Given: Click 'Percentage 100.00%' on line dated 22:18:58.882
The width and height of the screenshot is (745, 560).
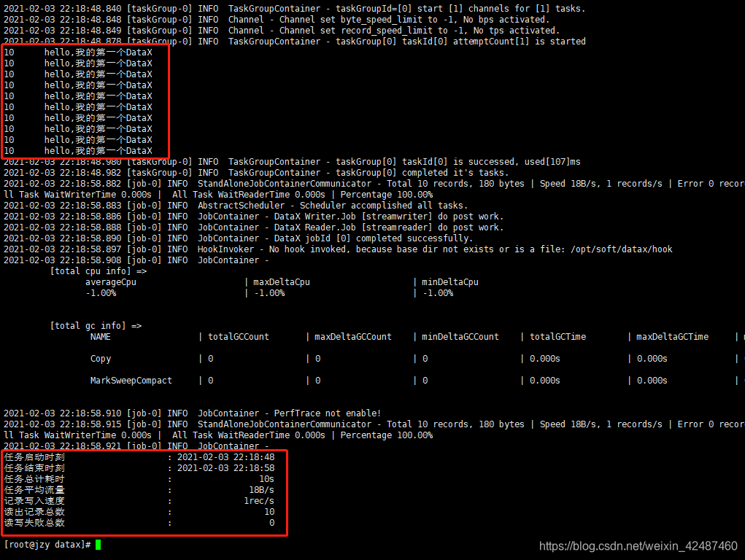Looking at the screenshot, I should click(x=386, y=195).
